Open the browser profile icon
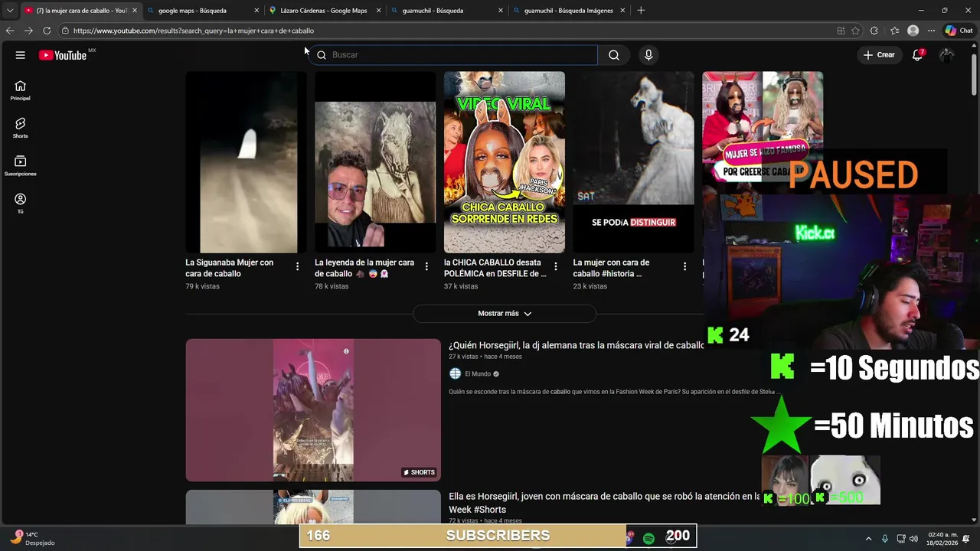980x551 pixels. 913,31
